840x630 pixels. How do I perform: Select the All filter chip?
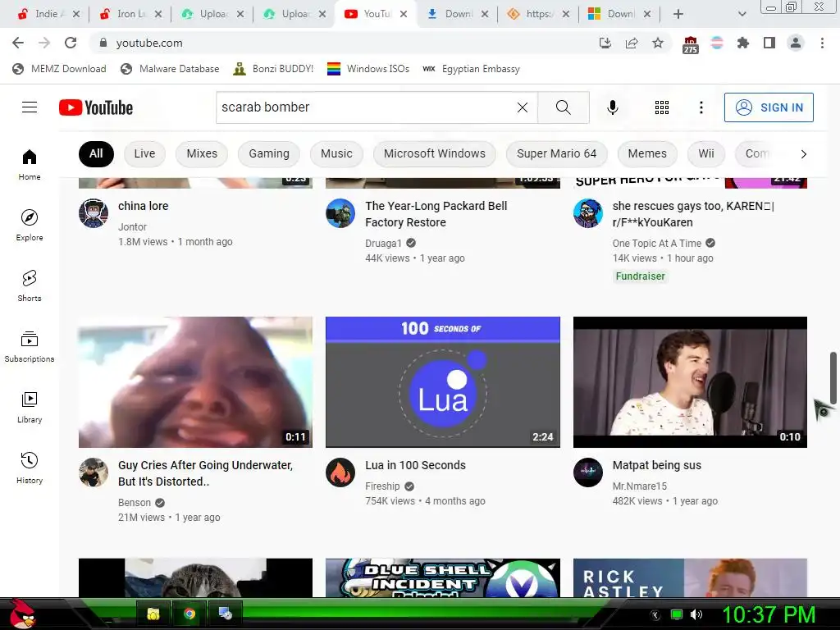[x=96, y=153]
